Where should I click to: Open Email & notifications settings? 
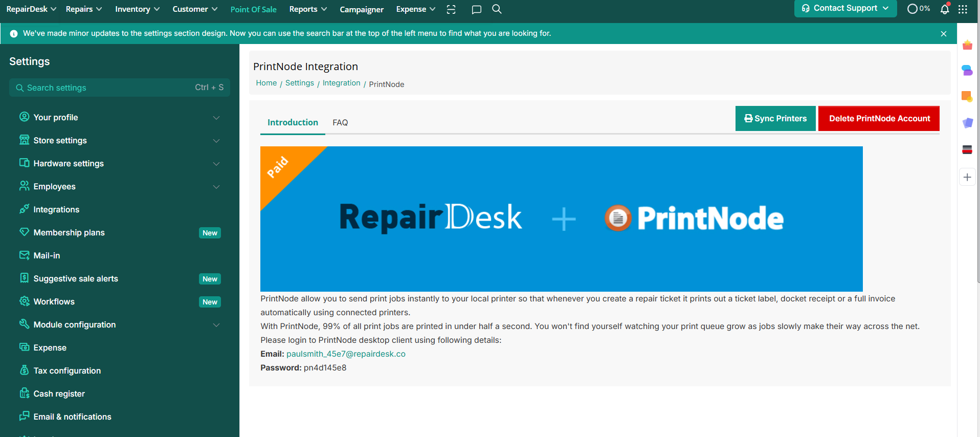point(73,417)
